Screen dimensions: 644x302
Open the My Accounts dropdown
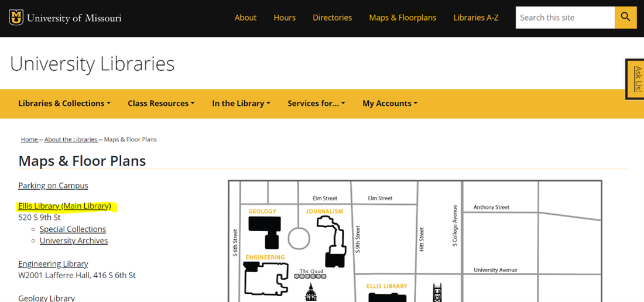click(x=390, y=104)
